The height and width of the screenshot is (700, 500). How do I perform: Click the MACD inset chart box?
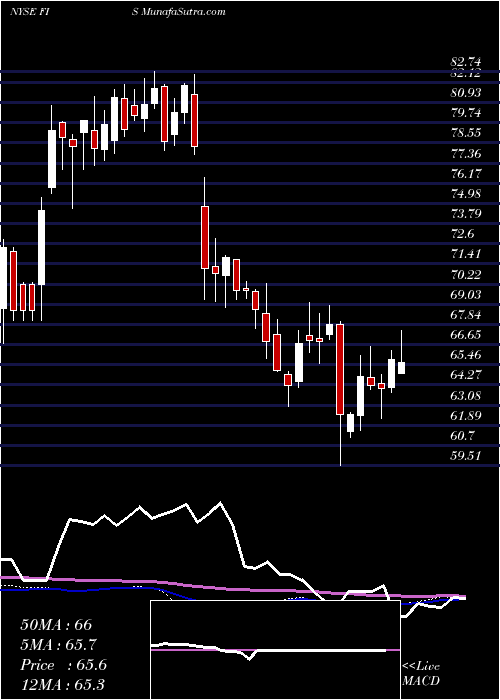[275, 650]
